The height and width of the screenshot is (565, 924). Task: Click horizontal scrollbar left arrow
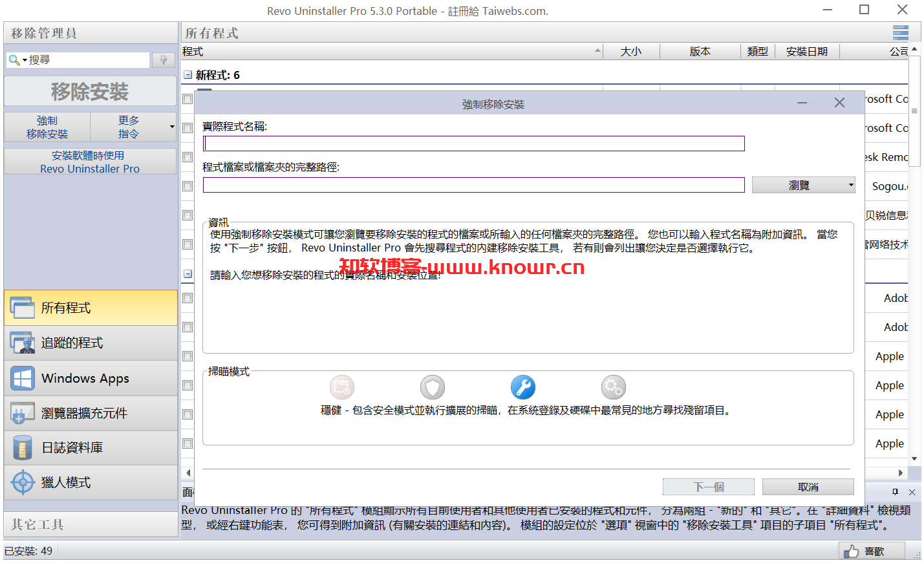point(188,473)
